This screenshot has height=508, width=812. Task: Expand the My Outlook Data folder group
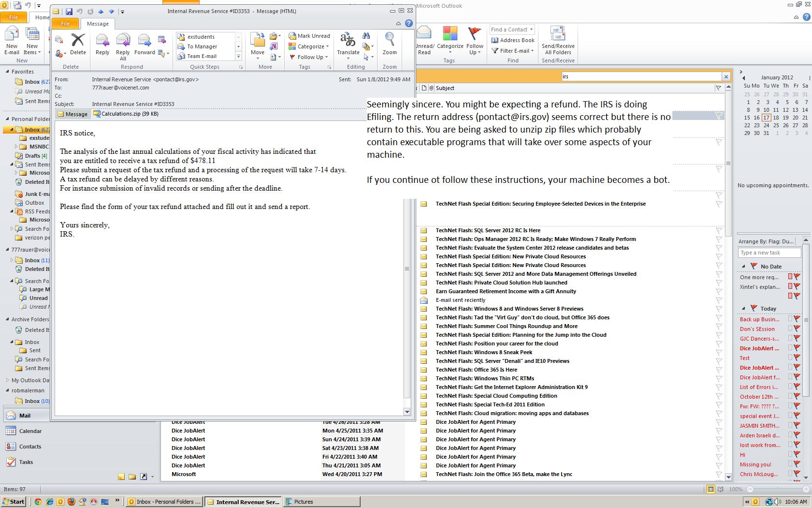tap(7, 380)
